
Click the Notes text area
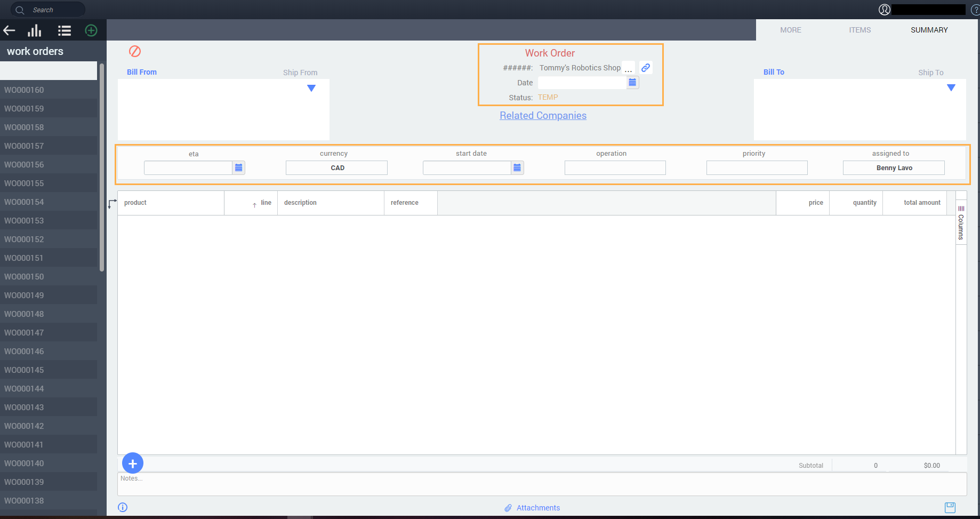[542, 484]
